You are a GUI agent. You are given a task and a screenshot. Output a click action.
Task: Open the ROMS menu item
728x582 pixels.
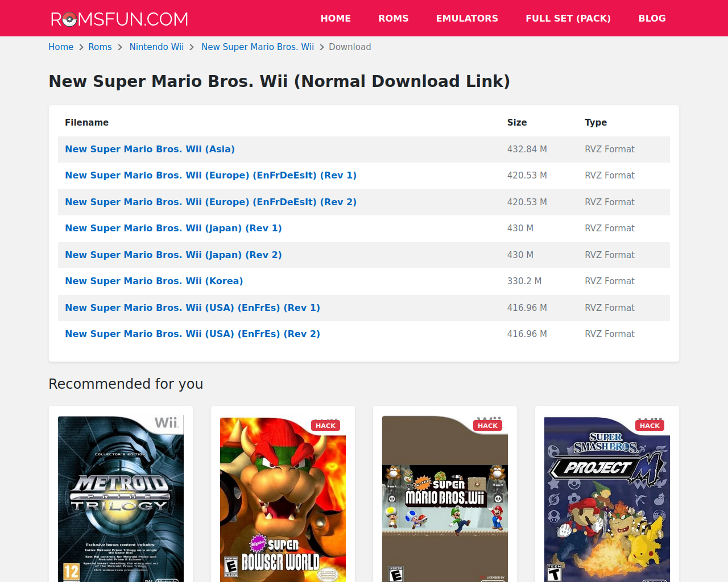click(394, 18)
